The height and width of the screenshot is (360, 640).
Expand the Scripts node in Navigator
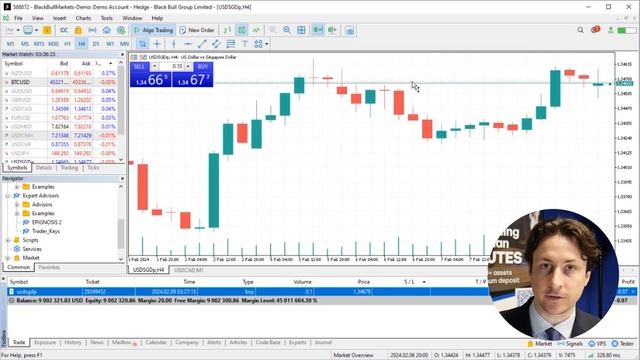pos(7,240)
